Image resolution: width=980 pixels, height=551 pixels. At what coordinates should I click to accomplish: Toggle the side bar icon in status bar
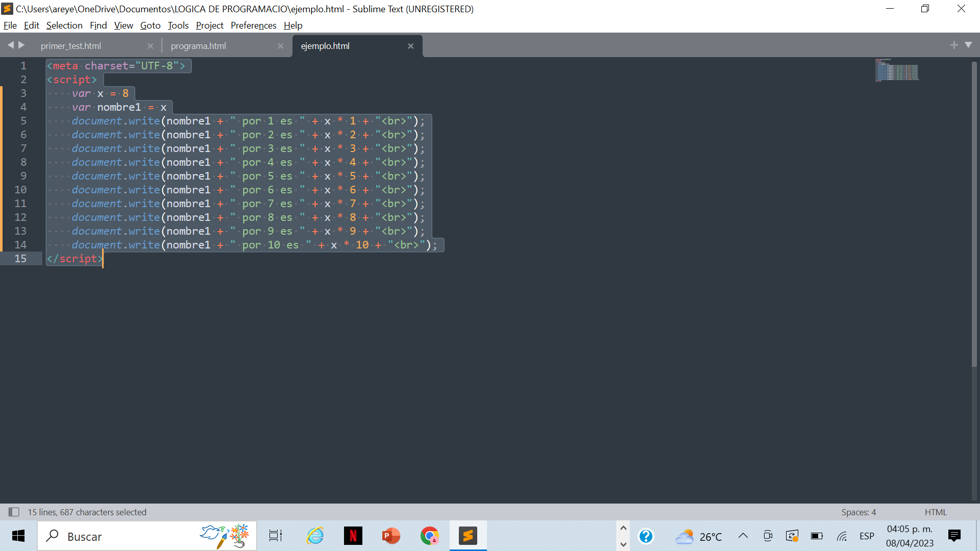click(14, 512)
